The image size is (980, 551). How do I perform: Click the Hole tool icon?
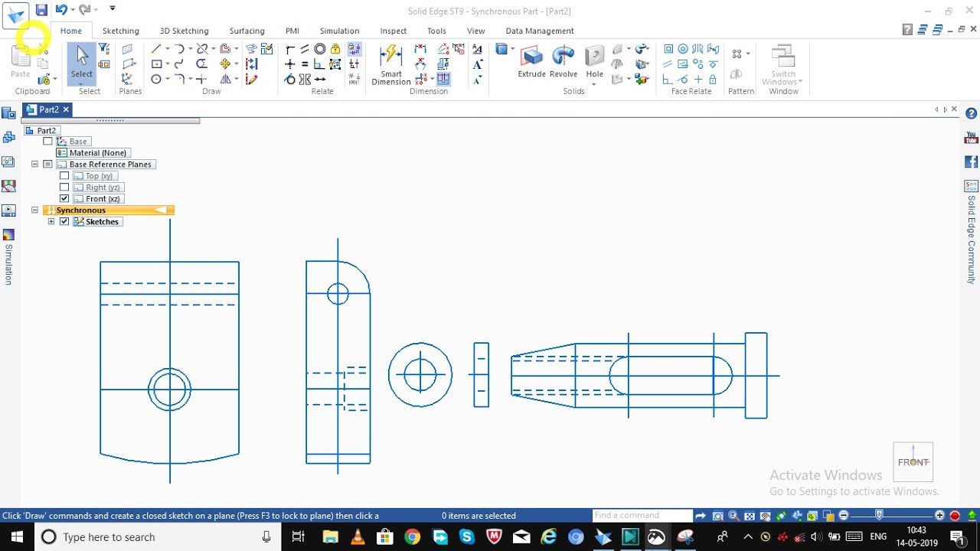595,57
